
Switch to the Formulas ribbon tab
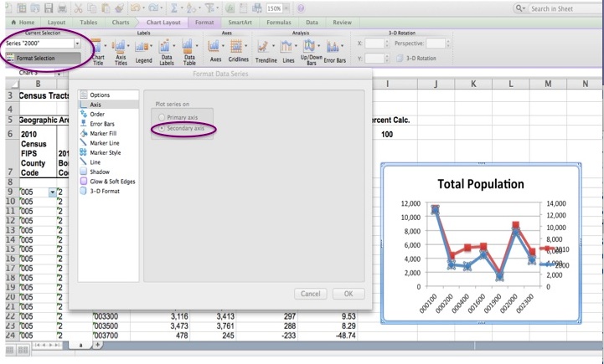coord(278,23)
